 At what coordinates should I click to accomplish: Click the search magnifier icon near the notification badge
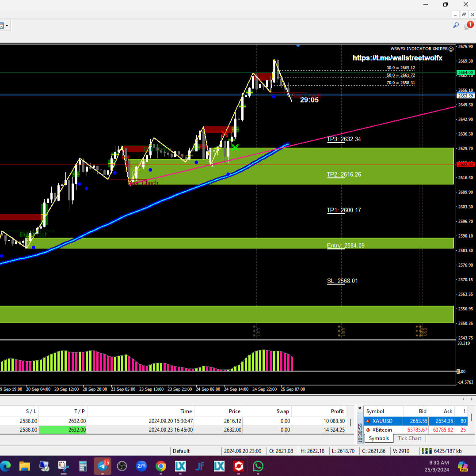[456, 25]
